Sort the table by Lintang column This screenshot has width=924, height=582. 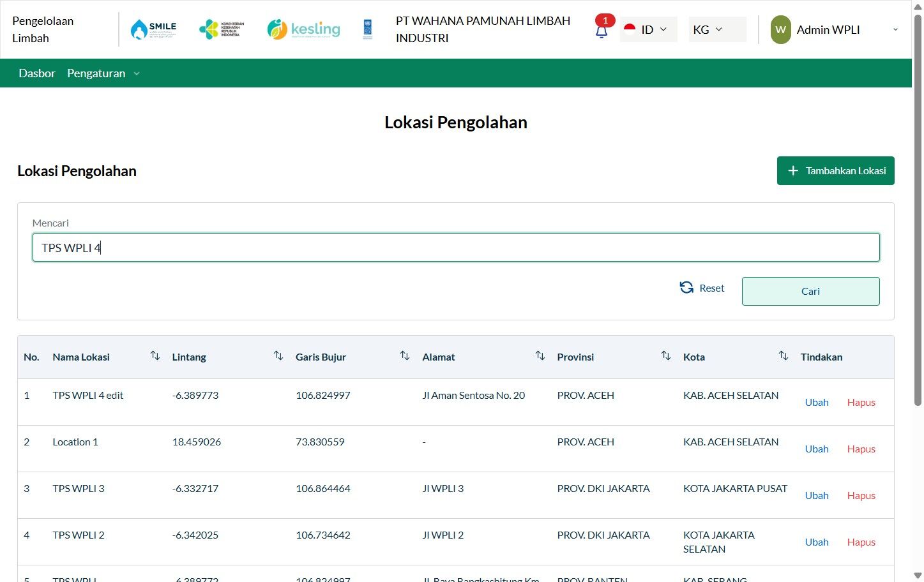click(x=278, y=356)
